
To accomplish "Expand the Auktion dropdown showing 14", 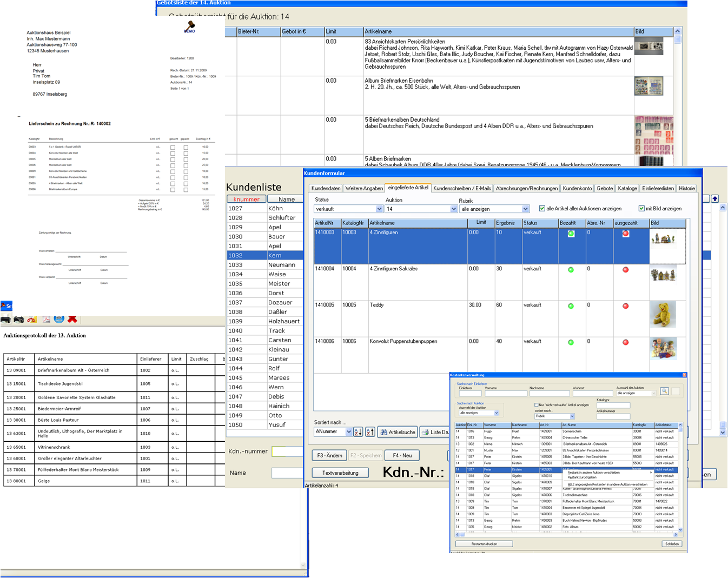I will pyautogui.click(x=453, y=209).
